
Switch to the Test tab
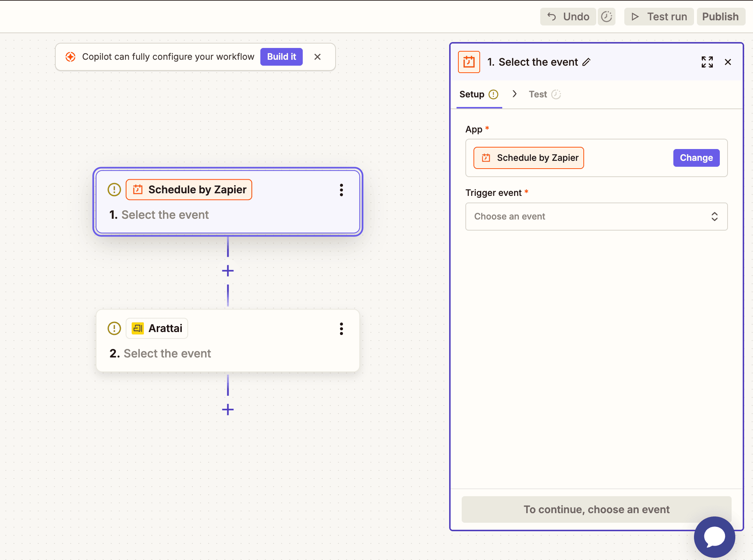click(x=538, y=94)
